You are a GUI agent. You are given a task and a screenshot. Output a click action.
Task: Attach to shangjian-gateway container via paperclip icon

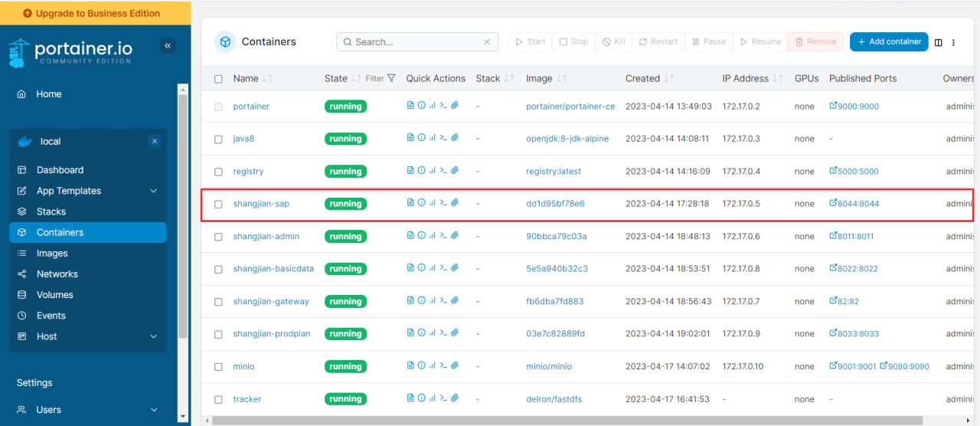coord(454,301)
